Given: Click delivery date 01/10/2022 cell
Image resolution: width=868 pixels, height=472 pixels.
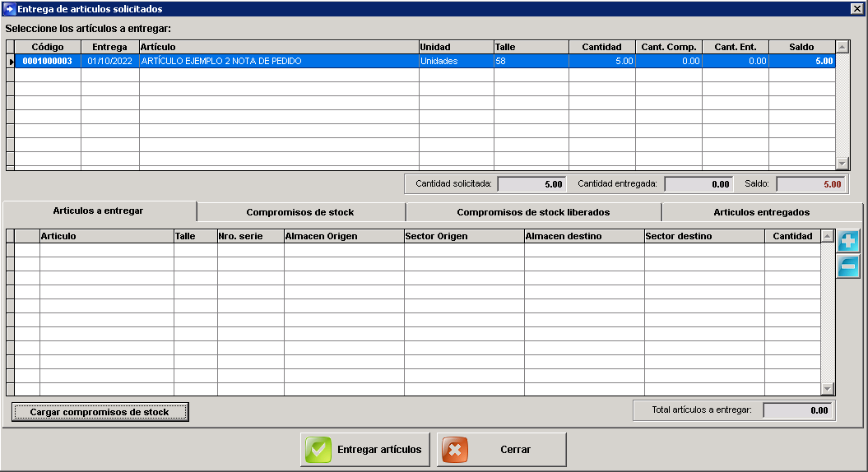Looking at the screenshot, I should coord(109,61).
